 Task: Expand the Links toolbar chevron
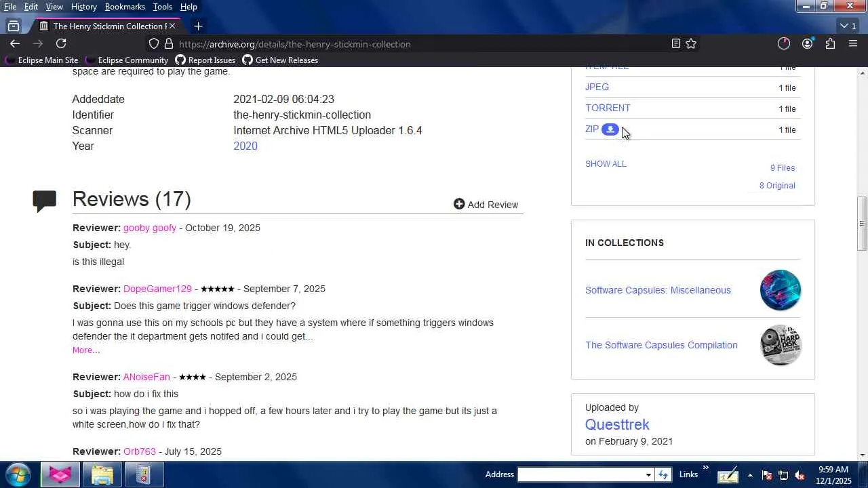(706, 468)
